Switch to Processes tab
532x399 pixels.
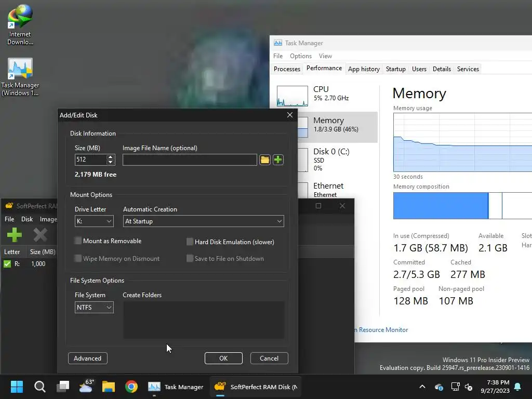[287, 69]
